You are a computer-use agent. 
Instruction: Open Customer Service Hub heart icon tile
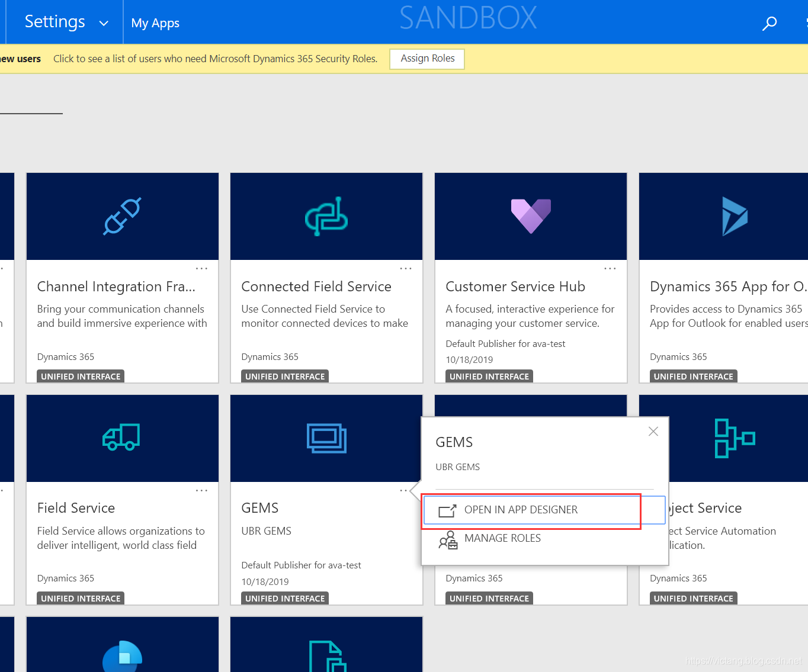(x=531, y=216)
